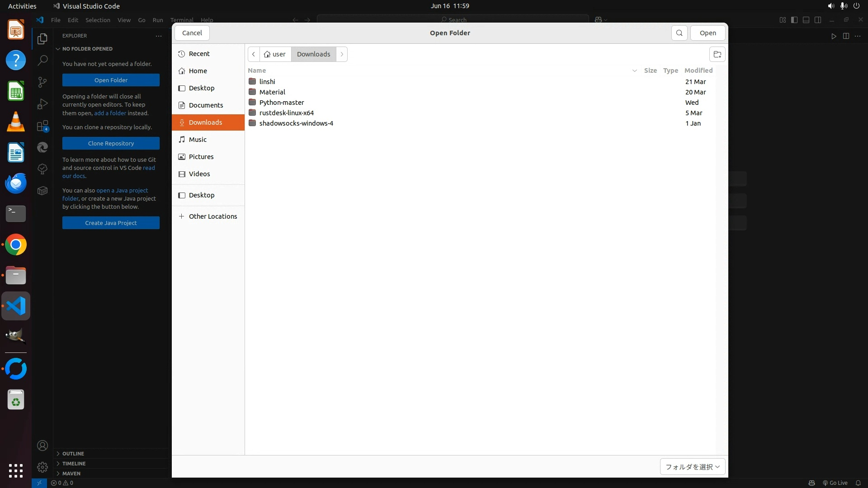Click the search icon in Open Folder dialog

679,33
